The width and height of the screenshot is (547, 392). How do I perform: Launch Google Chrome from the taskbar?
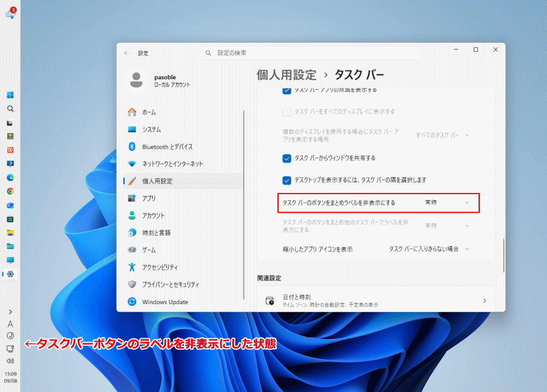pyautogui.click(x=10, y=191)
